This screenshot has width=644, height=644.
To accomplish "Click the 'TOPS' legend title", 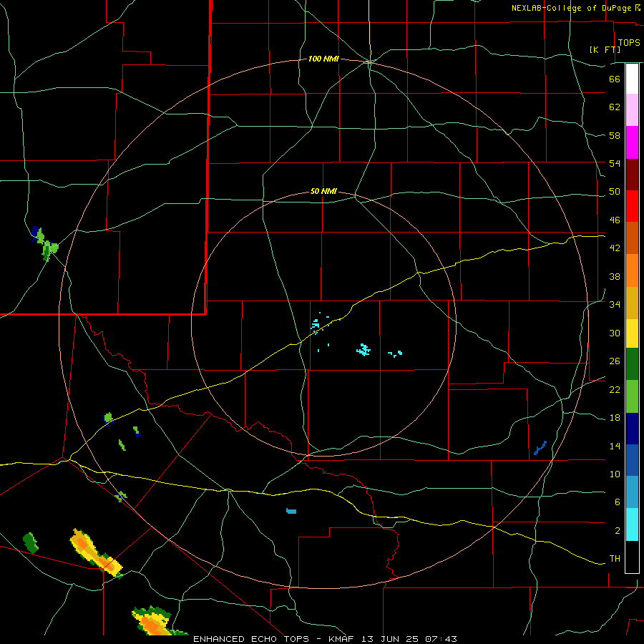I will click(x=629, y=43).
